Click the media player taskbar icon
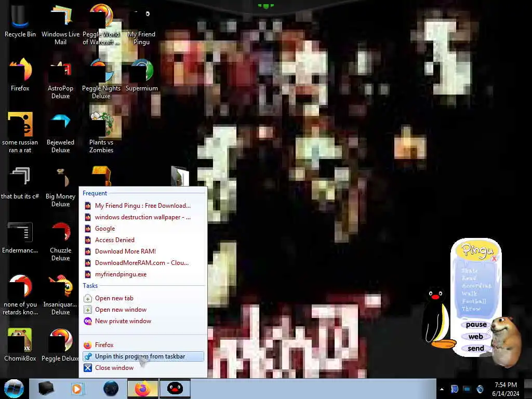Viewport: 532px width, 399px height. (x=77, y=389)
